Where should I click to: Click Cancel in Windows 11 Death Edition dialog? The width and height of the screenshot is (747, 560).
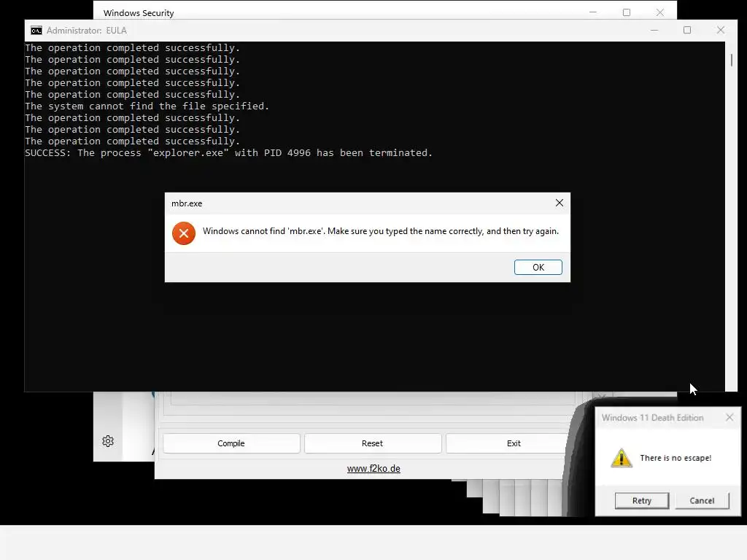(x=702, y=500)
